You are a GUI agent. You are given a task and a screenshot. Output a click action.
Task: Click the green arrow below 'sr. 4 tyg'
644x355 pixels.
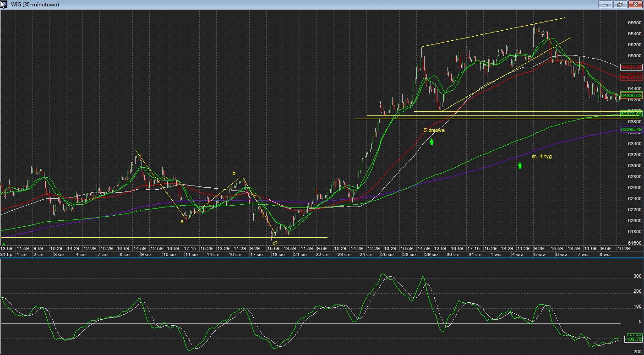(520, 165)
